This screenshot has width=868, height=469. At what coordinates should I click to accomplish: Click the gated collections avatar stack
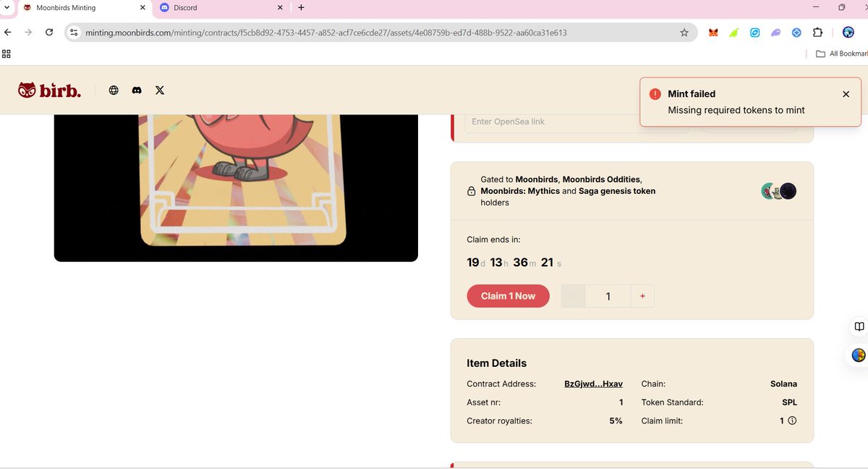(779, 191)
